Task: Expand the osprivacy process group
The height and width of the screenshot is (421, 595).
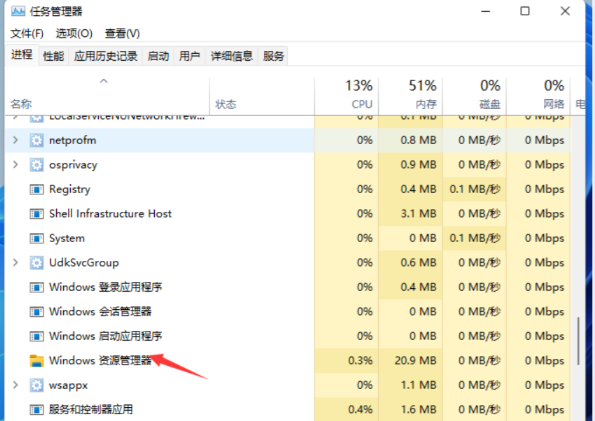Action: point(15,164)
